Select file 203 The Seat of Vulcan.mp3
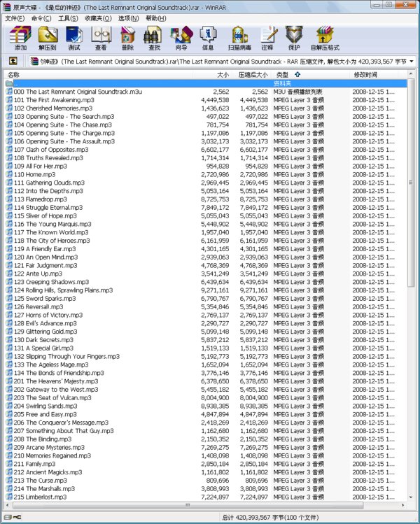Viewport: 420px width, 524px height. click(x=52, y=397)
